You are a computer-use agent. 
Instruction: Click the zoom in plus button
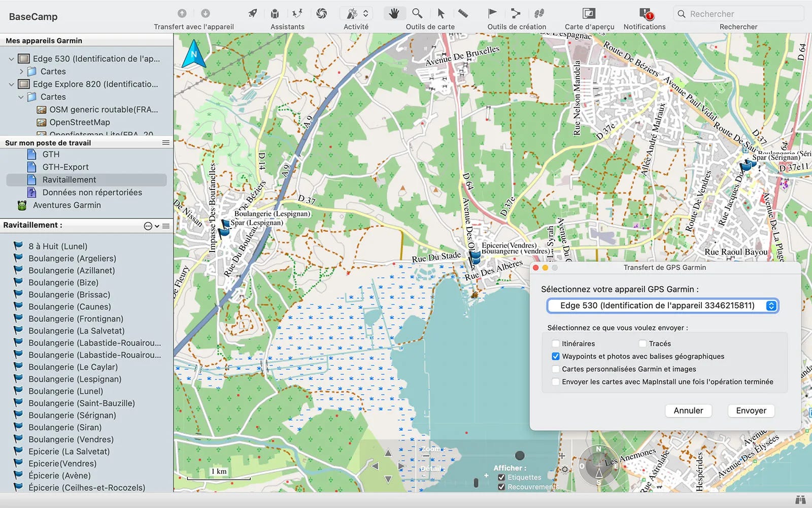(562, 456)
